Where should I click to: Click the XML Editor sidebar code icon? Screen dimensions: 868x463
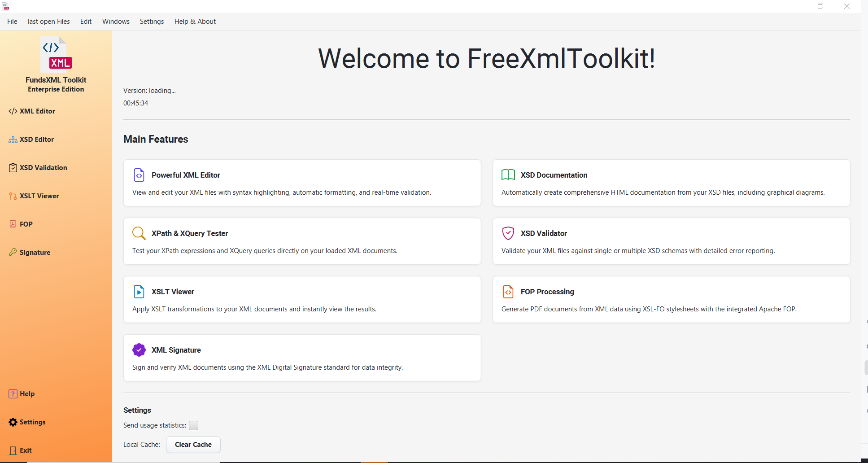(13, 111)
